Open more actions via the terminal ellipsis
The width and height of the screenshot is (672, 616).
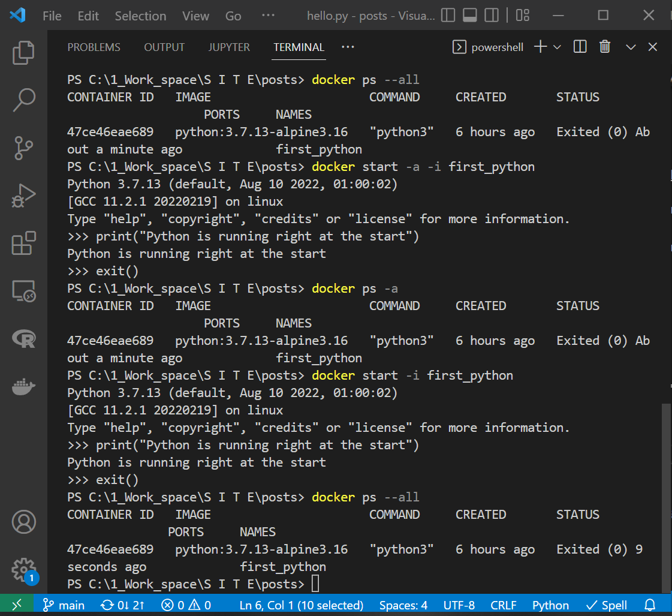tap(348, 47)
